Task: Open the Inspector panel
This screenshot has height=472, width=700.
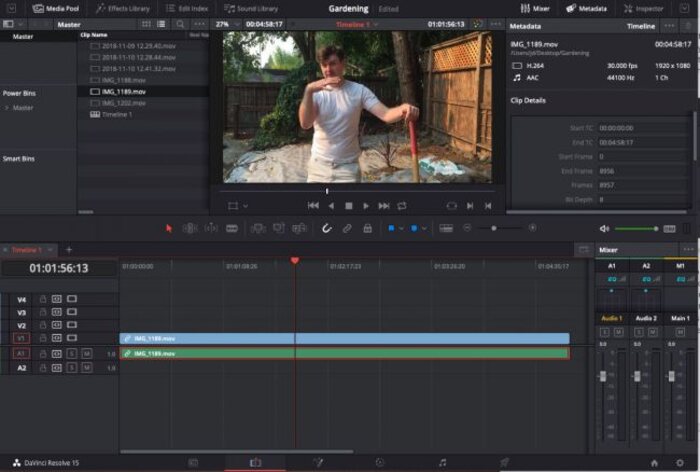Action: (643, 8)
